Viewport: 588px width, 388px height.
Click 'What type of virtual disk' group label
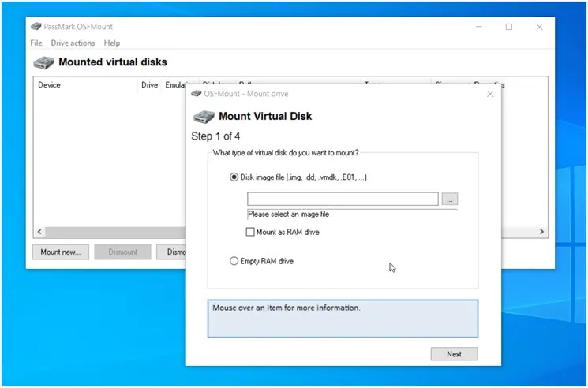tap(286, 153)
